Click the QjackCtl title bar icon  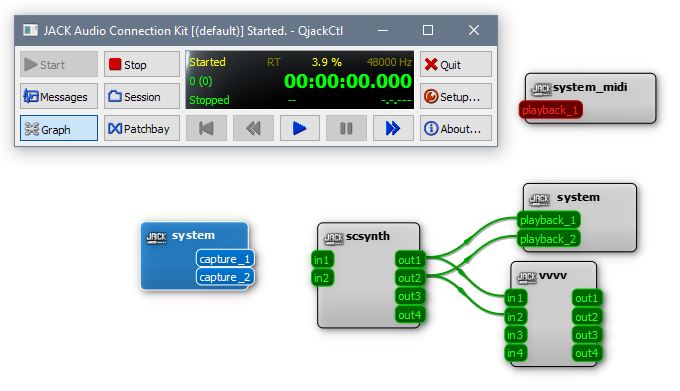[30, 30]
